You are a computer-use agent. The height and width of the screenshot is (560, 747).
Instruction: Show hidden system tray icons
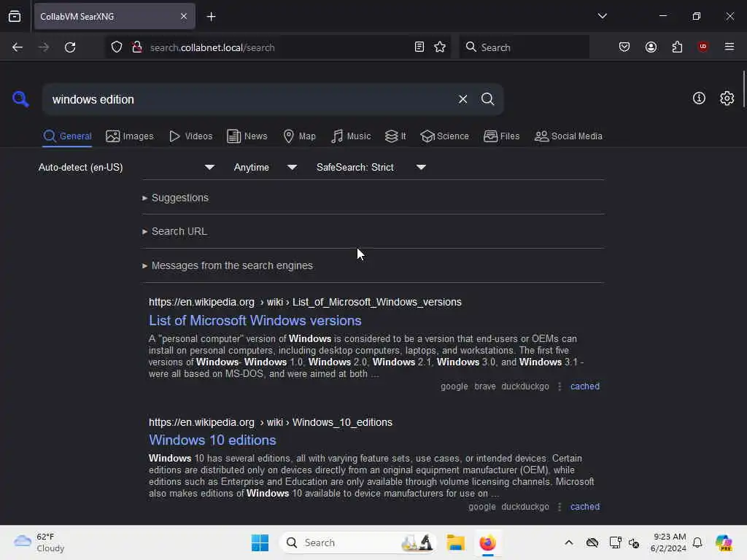click(x=568, y=542)
